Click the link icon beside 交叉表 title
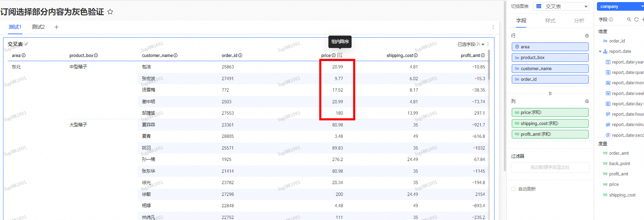The height and width of the screenshot is (220, 644). point(26,44)
